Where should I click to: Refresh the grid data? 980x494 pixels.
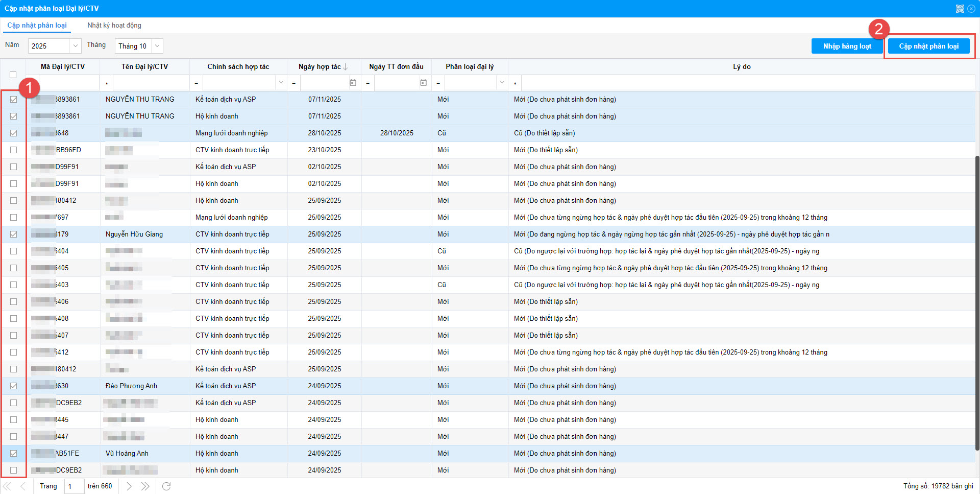166,486
